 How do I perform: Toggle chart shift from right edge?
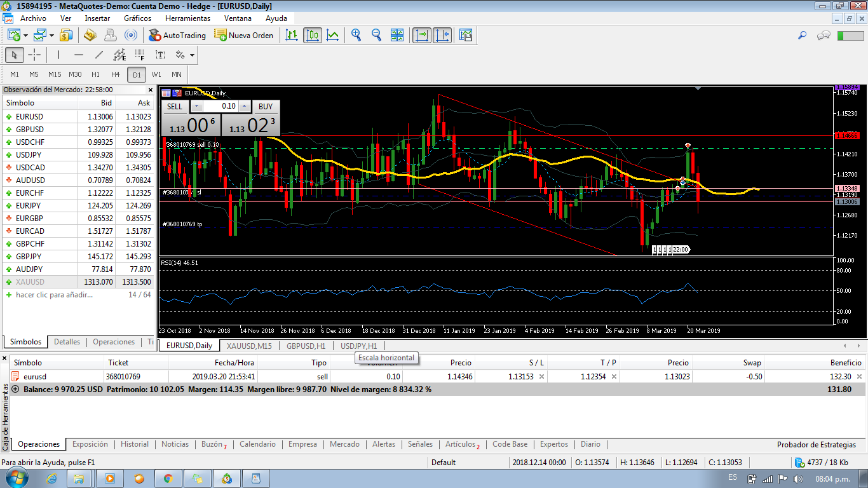click(442, 35)
